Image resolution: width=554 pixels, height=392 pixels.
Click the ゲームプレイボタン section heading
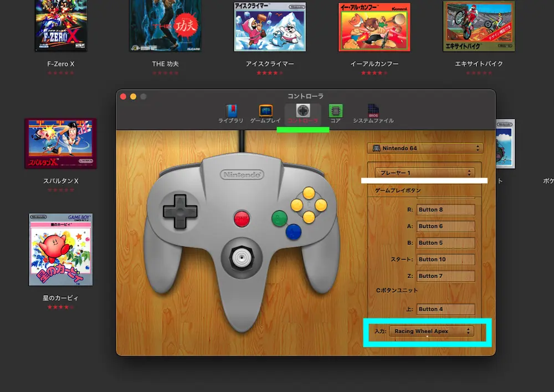pyautogui.click(x=398, y=190)
